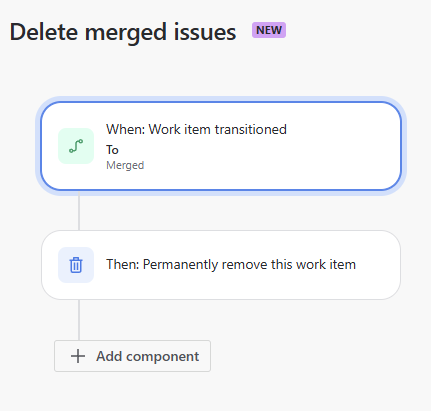Screen dimensions: 431x411
Task: Click the To label in the trigger card
Action: pyautogui.click(x=112, y=150)
